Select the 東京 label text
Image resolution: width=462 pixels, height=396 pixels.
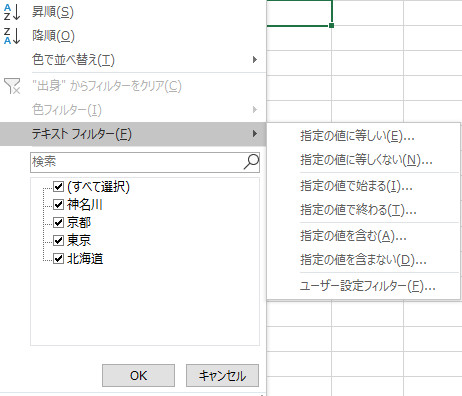click(x=79, y=240)
